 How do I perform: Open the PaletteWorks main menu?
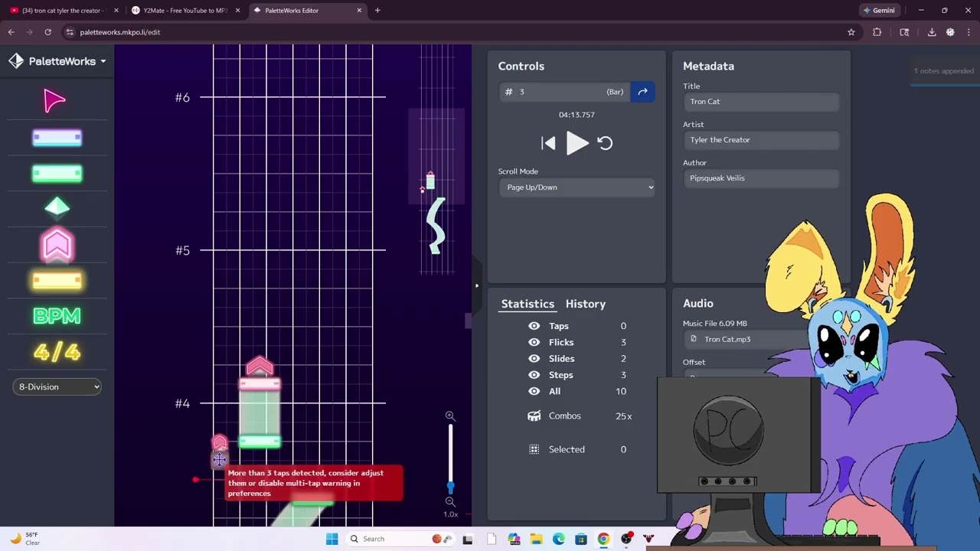pyautogui.click(x=57, y=61)
